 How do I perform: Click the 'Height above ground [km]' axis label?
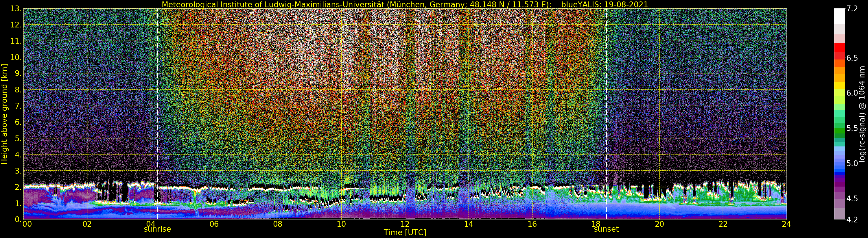point(4,114)
